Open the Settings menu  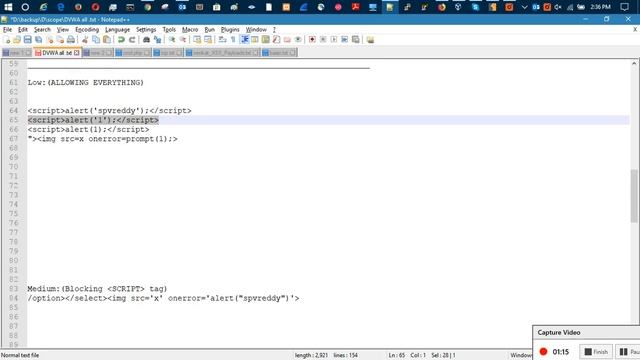tap(146, 30)
